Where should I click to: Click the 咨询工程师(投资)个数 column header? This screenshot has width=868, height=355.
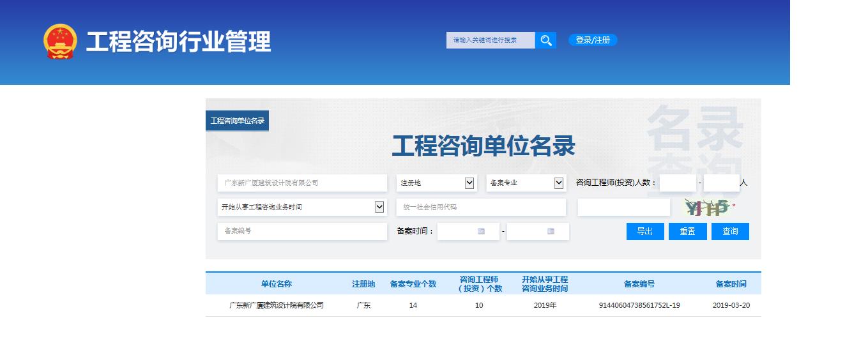[479, 284]
